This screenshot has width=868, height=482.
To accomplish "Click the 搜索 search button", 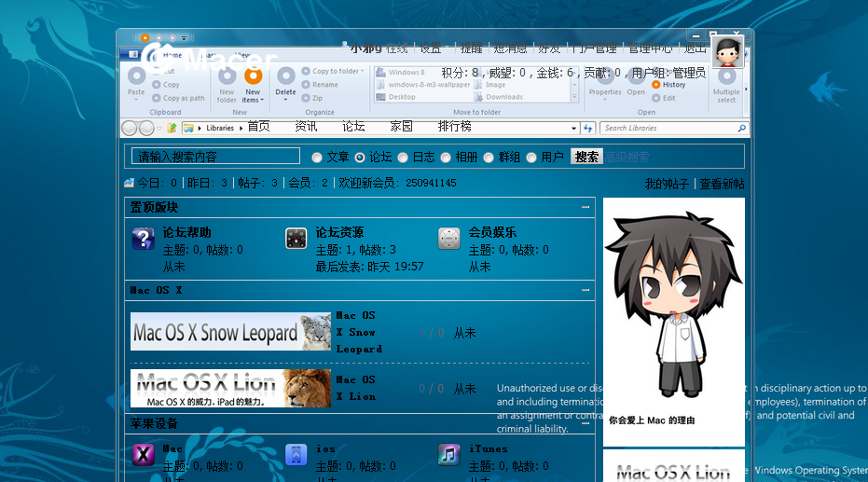I will tap(586, 158).
